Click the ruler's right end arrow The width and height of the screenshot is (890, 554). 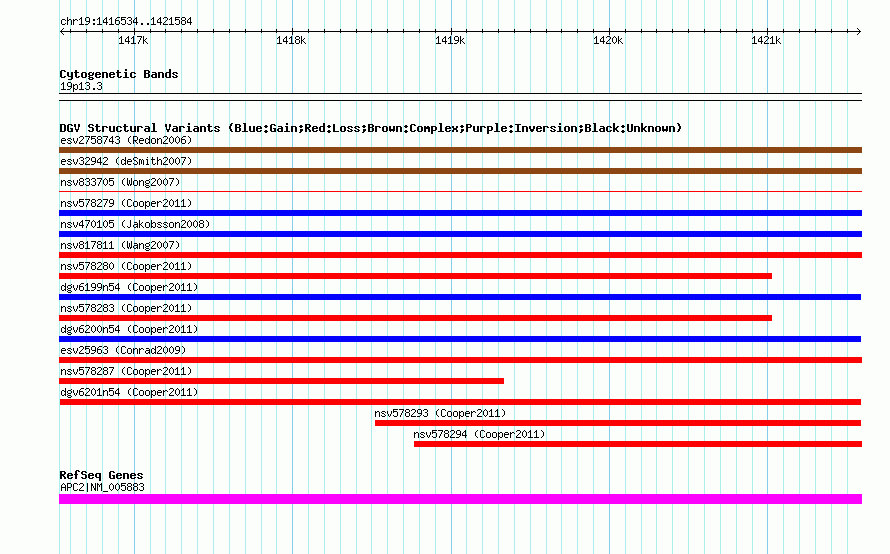(859, 31)
